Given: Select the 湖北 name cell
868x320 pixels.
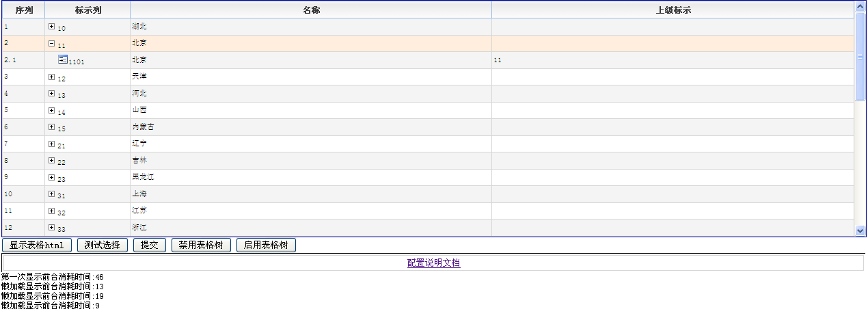Looking at the screenshot, I should (x=311, y=27).
